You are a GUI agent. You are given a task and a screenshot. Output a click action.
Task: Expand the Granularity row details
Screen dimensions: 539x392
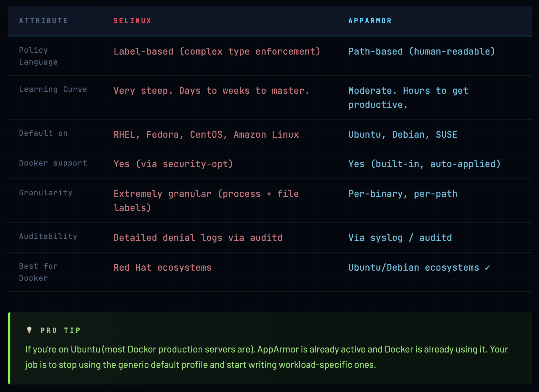pos(46,193)
